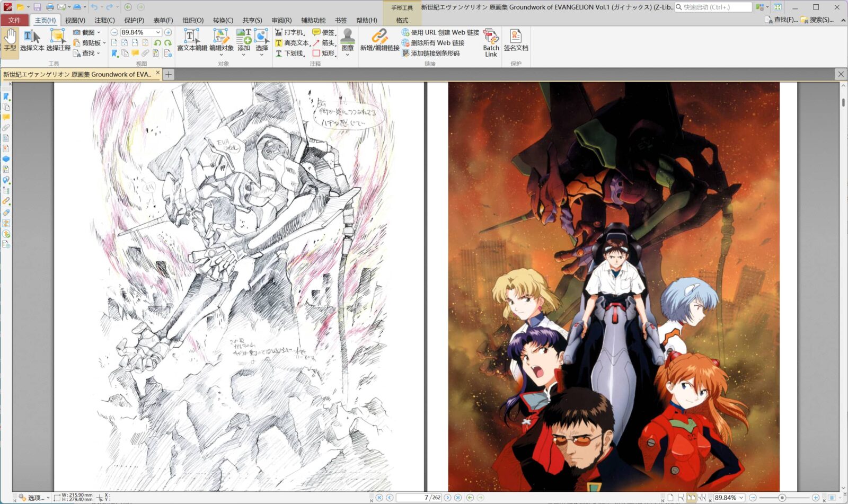Select the Arrow (箭头) annotation tool
848x504 pixels.
(324, 43)
